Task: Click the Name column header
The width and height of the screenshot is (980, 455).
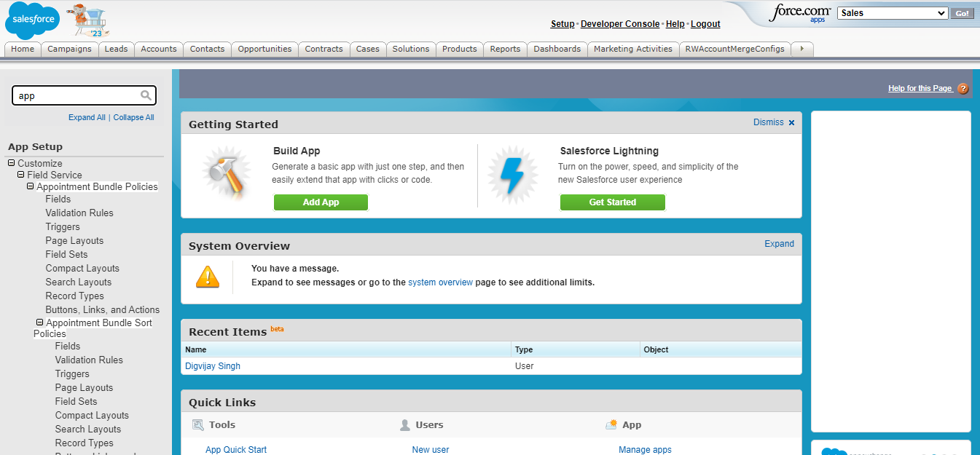Action: (346, 349)
